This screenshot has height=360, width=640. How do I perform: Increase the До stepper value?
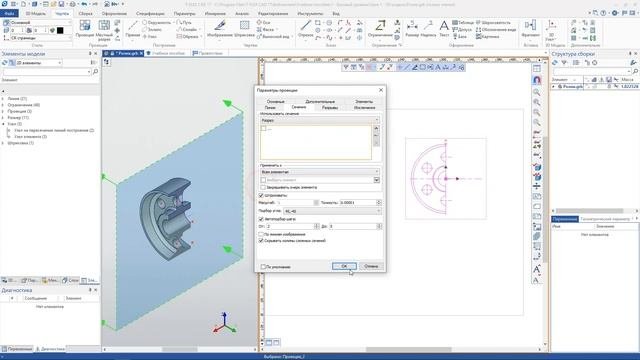(x=379, y=225)
